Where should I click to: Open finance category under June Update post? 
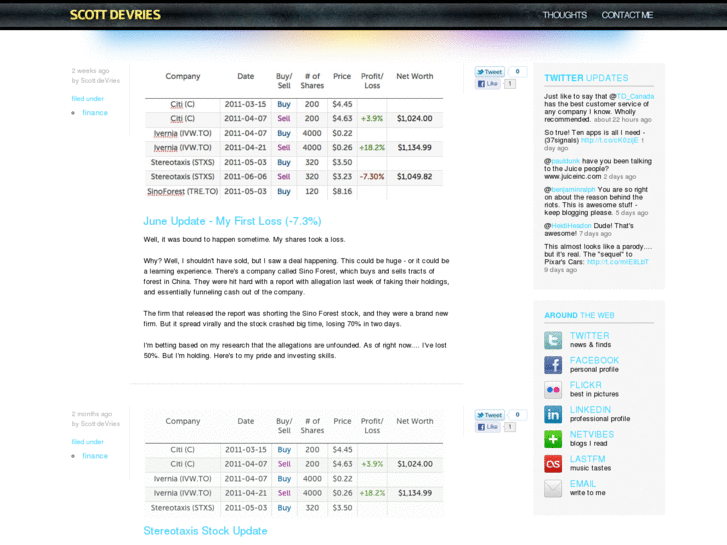[95, 113]
